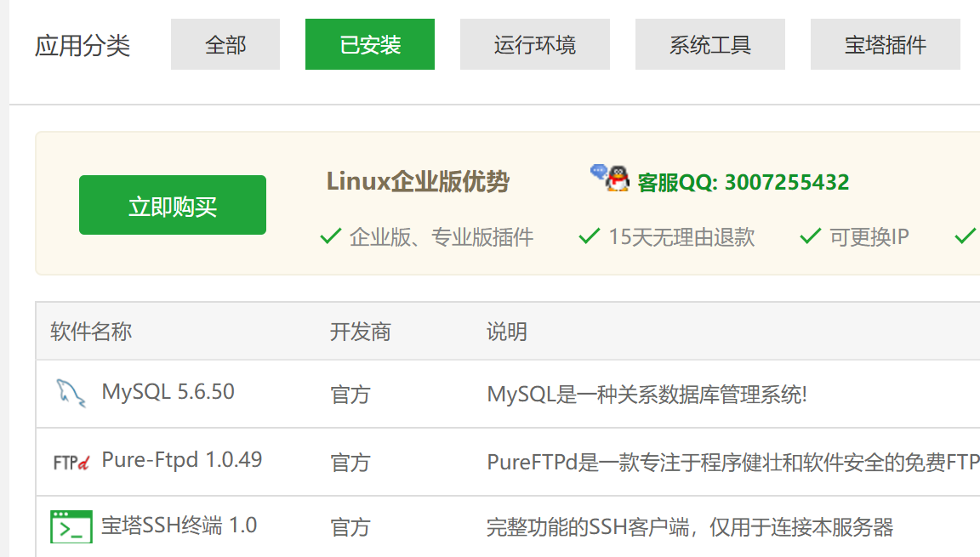
Task: Show the 系统工具 category
Action: 710,44
